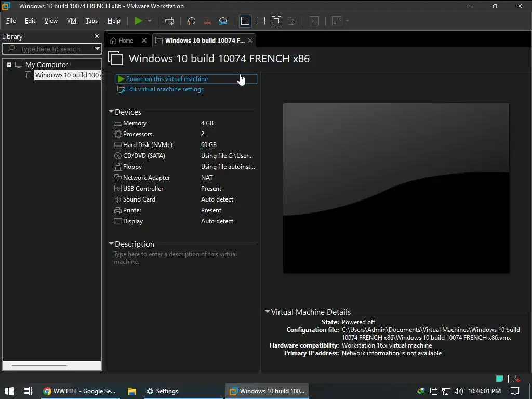Click the VM screen preview thumbnail
This screenshot has width=532, height=399.
[396, 188]
